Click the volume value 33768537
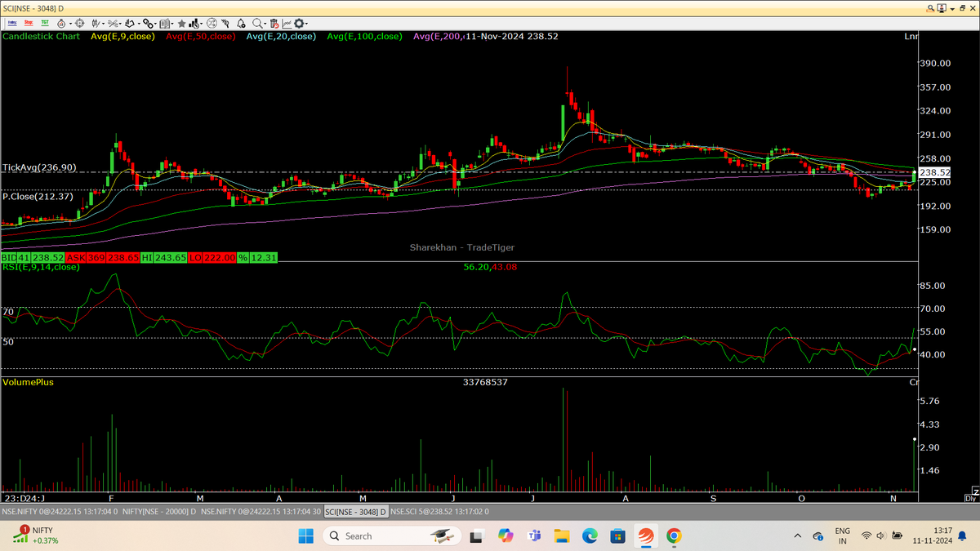 click(x=485, y=382)
